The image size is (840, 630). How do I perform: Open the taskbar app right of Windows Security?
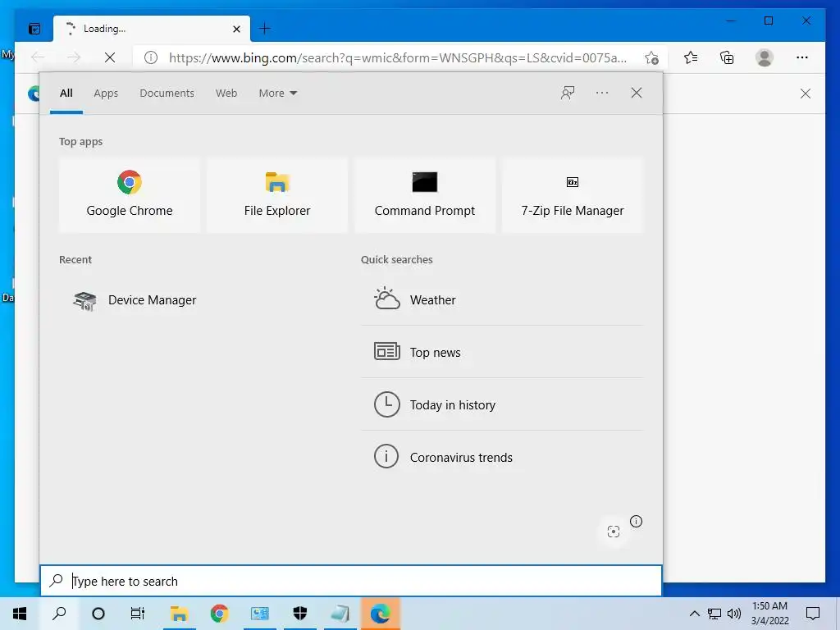340,614
